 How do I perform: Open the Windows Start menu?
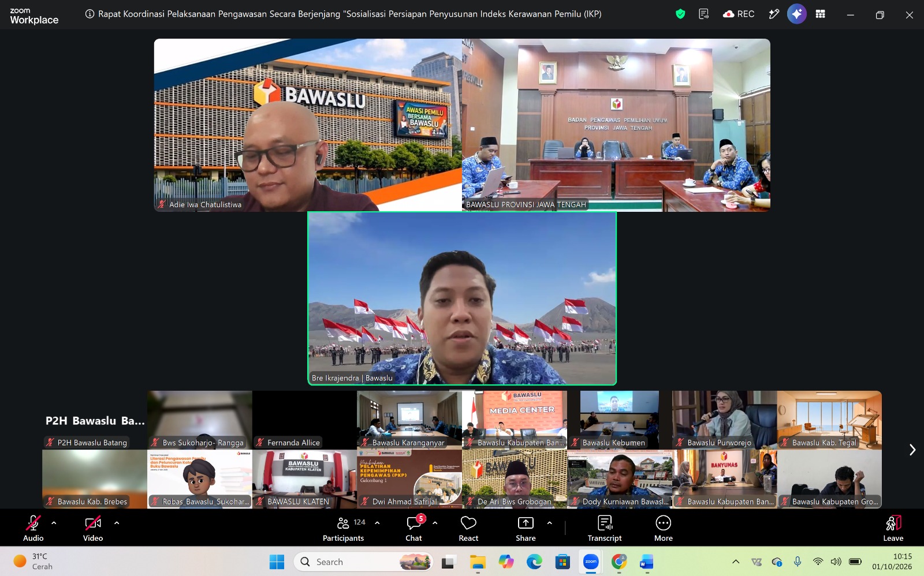click(277, 562)
